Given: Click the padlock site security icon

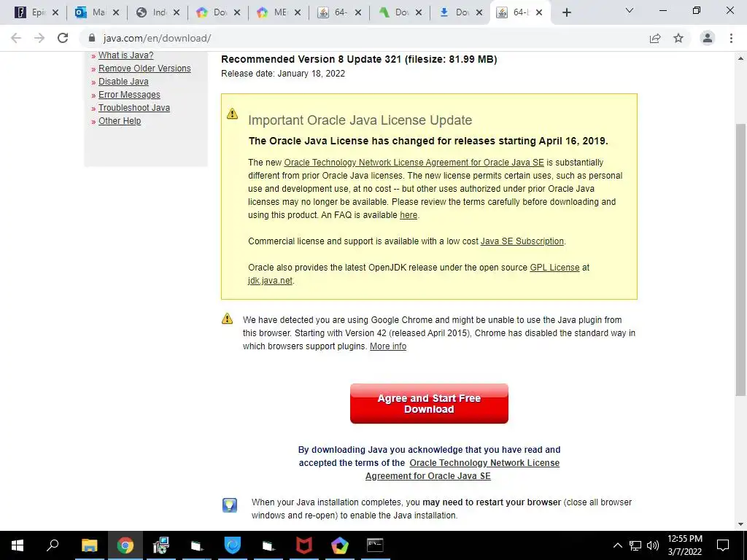Looking at the screenshot, I should [92, 38].
